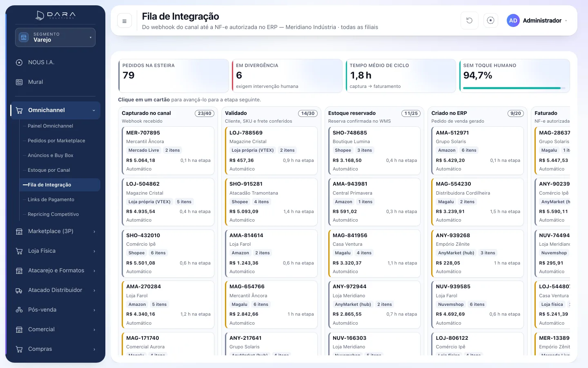Open the Administrador user menu arrow
Viewport: 588px width, 368px height.
click(566, 20)
